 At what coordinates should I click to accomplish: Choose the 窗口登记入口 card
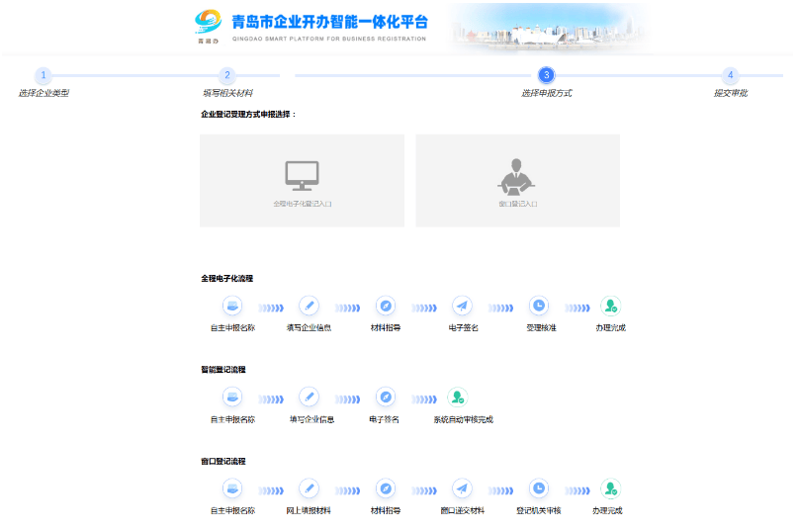517,181
